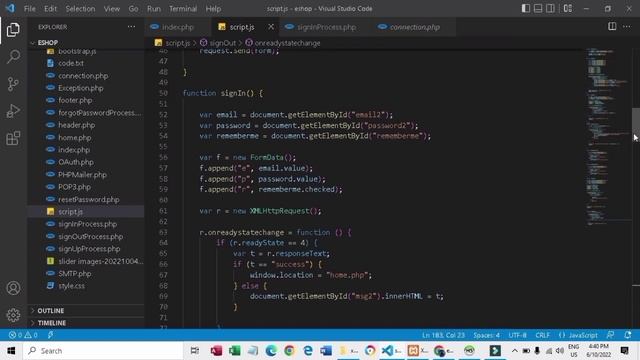This screenshot has height=360, width=640.
Task: Click the Windows taskbar Search box
Action: [x=102, y=351]
